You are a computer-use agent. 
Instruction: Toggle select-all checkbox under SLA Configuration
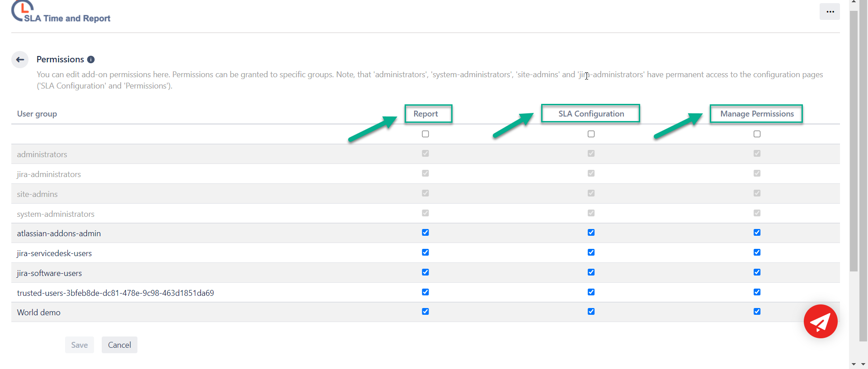[x=591, y=134]
